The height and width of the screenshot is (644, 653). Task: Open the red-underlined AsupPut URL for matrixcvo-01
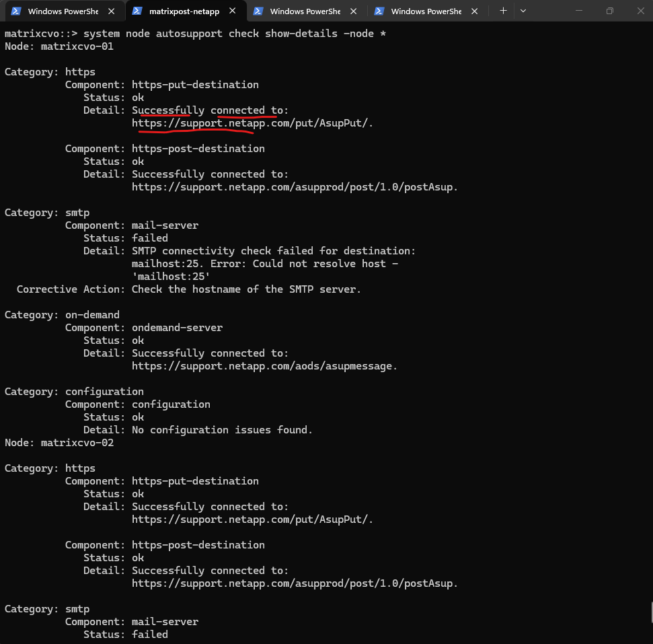pyautogui.click(x=252, y=123)
